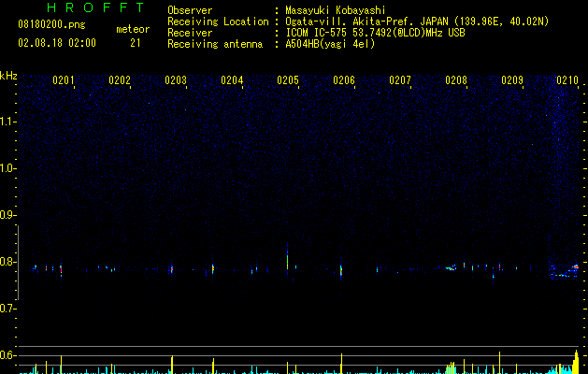
Task: Select the antenna value A504HB(yagi 4el)
Action: (330, 44)
